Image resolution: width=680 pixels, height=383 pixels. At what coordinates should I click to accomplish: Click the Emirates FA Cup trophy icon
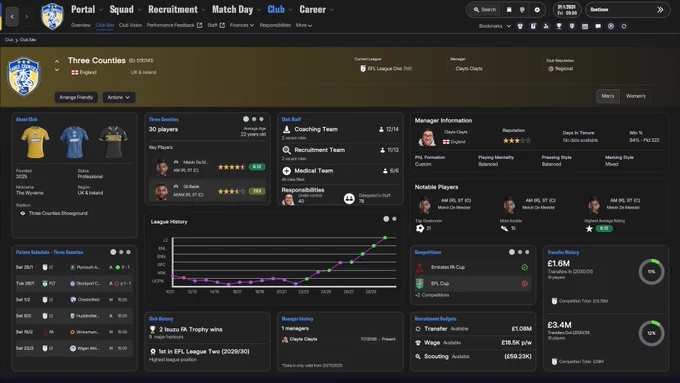[419, 267]
